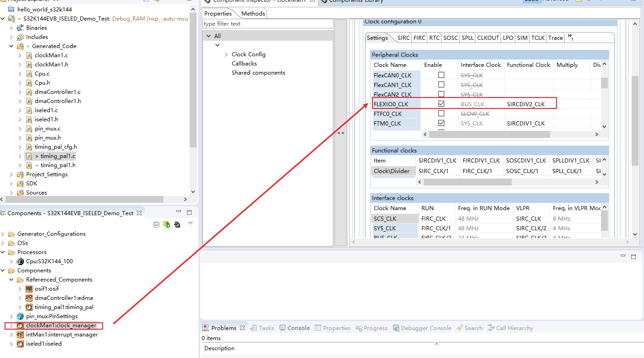Click Peripheral Clocks horizontal scrollbar thumb

[x=489, y=135]
